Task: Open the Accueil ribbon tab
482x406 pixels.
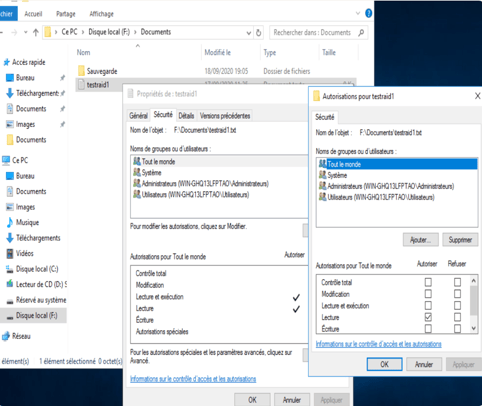Action: click(33, 14)
